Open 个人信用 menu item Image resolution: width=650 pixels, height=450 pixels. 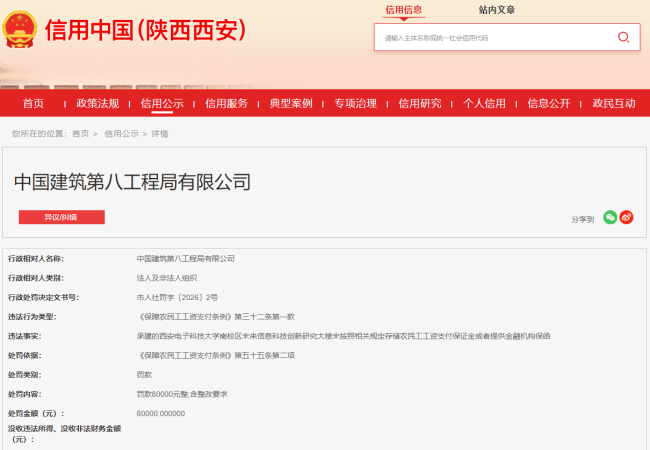tap(484, 103)
